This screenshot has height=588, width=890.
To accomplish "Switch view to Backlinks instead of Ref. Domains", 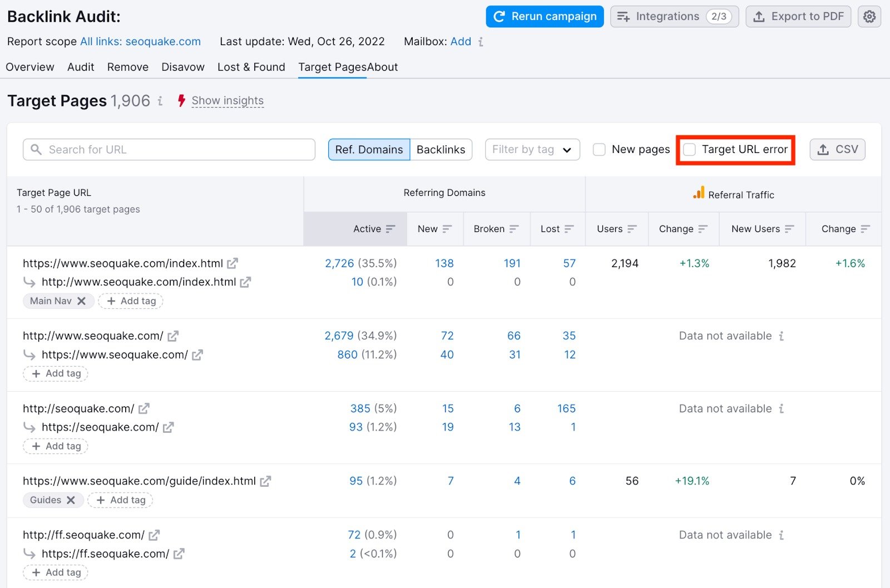I will pyautogui.click(x=441, y=149).
